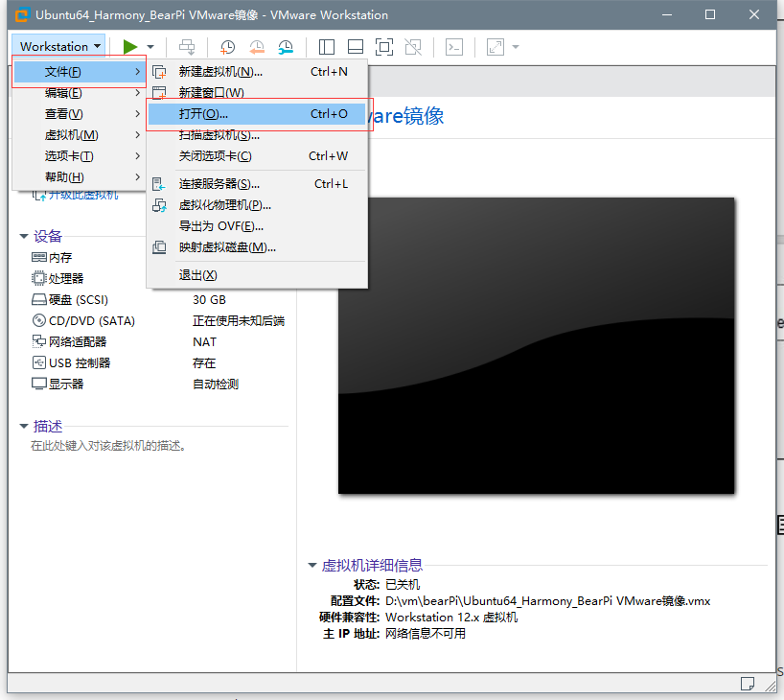
Task: Select the 文件(F) menu item
Action: (79, 72)
